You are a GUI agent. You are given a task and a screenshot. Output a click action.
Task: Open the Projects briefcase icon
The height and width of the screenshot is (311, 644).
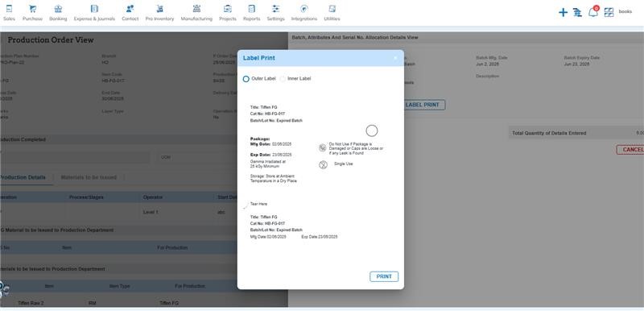[228, 9]
